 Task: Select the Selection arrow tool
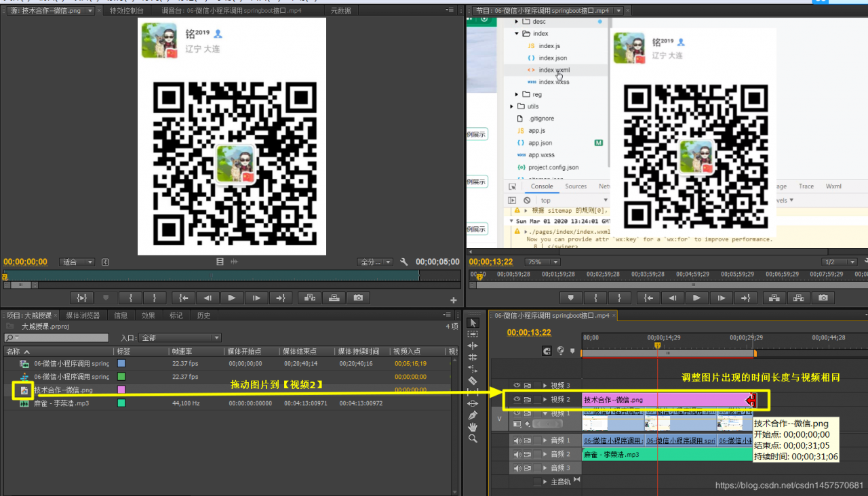pos(473,323)
